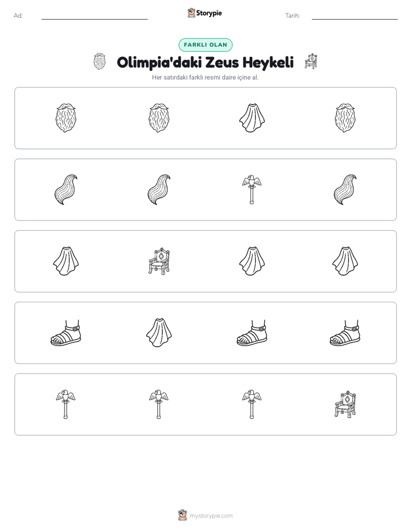Circle the throne in the third row

[159, 261]
